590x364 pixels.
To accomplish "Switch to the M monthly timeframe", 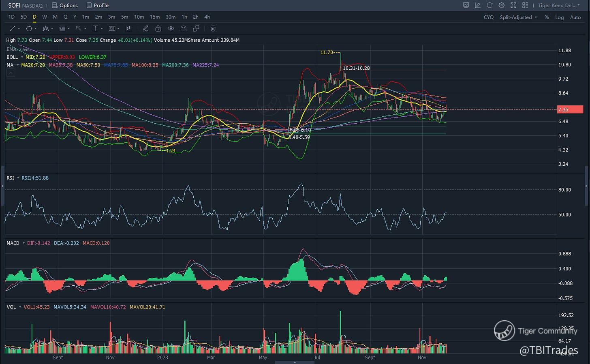I will coord(55,17).
